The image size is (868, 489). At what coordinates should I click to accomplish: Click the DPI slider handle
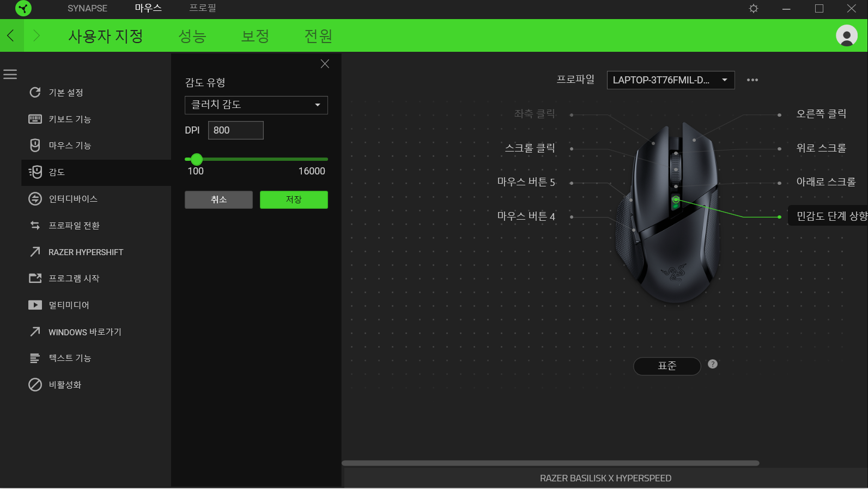tap(197, 159)
